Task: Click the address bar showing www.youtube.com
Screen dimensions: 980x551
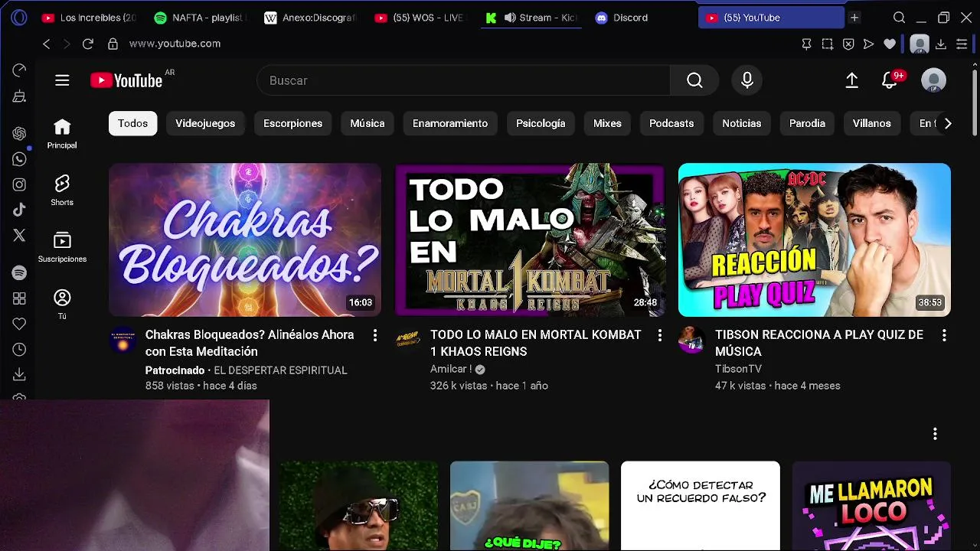Action: (175, 44)
